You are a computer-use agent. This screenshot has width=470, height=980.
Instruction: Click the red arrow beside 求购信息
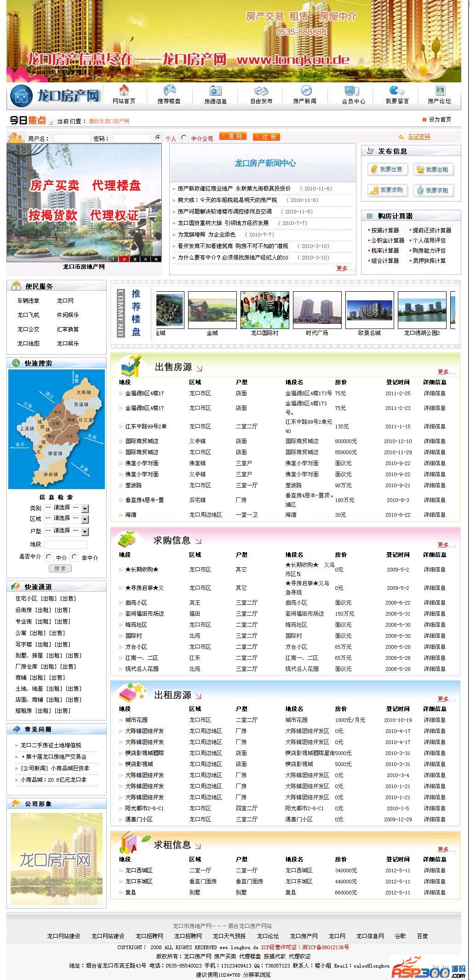click(198, 541)
